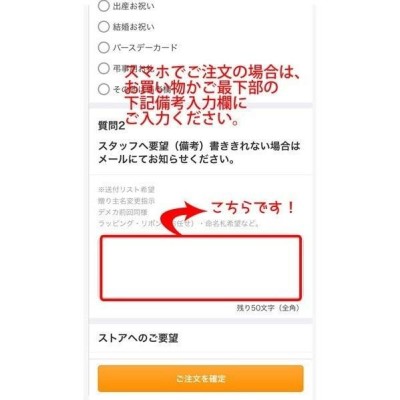This screenshot has width=400, height=400.
Task: Click the ラッピング・リボン hint line
Action: pos(179,224)
